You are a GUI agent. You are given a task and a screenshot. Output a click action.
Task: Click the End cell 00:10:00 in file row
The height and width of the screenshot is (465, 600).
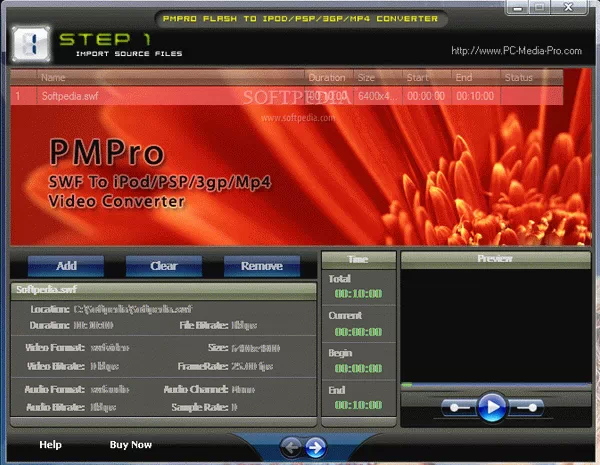pyautogui.click(x=475, y=96)
